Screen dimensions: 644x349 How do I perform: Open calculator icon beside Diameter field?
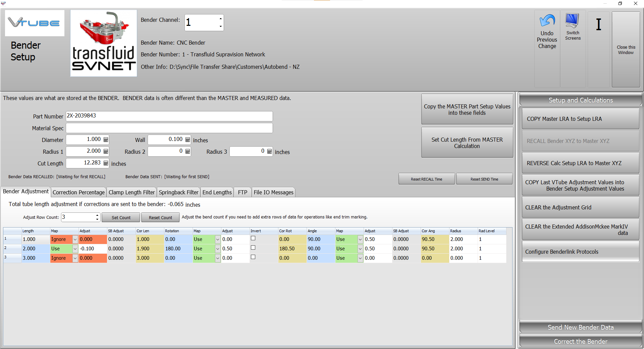(x=106, y=140)
